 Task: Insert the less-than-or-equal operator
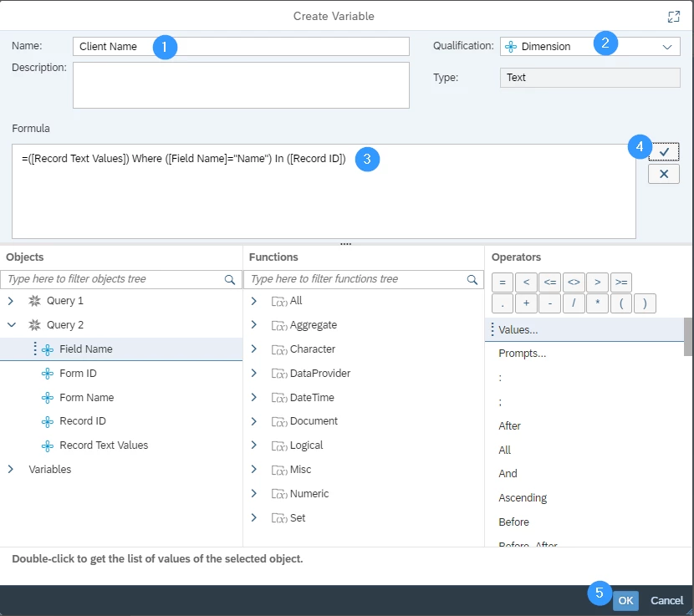[x=549, y=283]
